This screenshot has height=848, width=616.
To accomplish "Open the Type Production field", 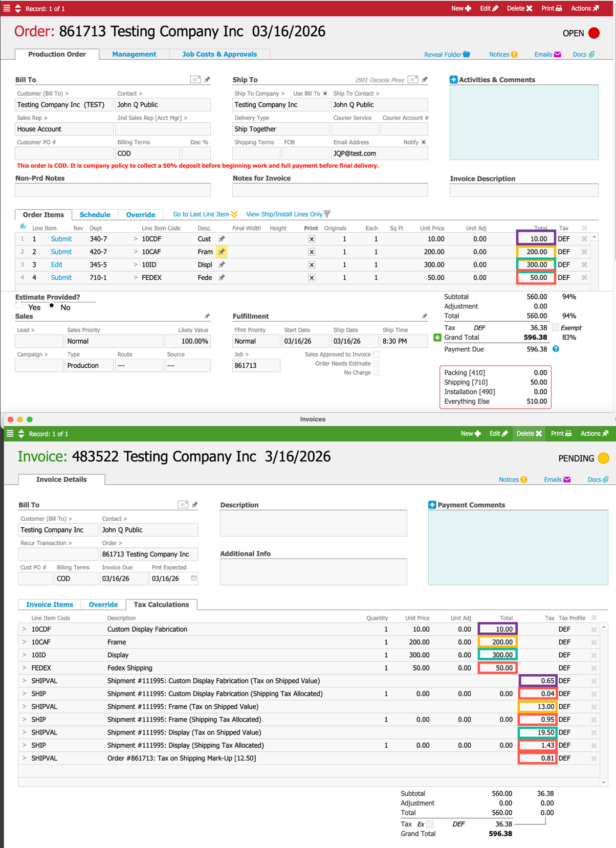I will coord(90,366).
